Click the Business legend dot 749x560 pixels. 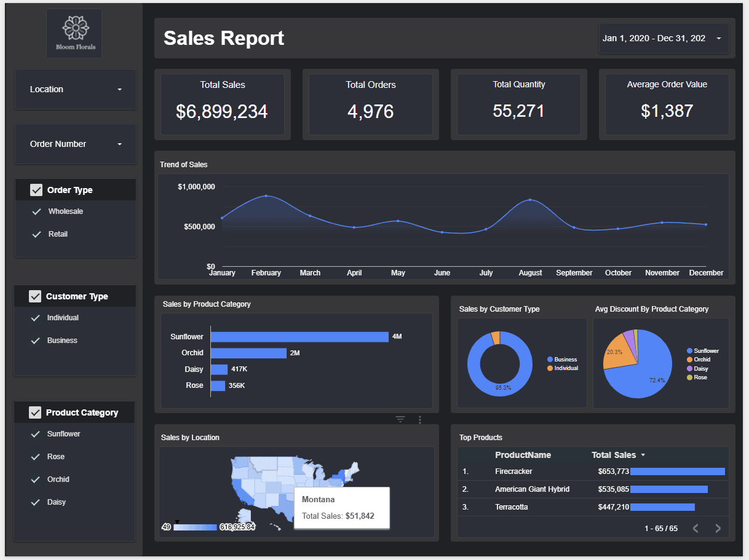[x=550, y=360]
